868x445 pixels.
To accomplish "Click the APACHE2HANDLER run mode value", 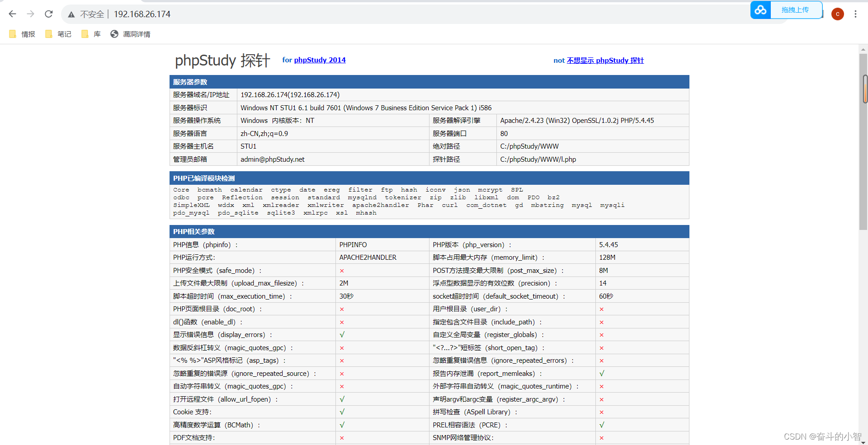I will pos(368,258).
